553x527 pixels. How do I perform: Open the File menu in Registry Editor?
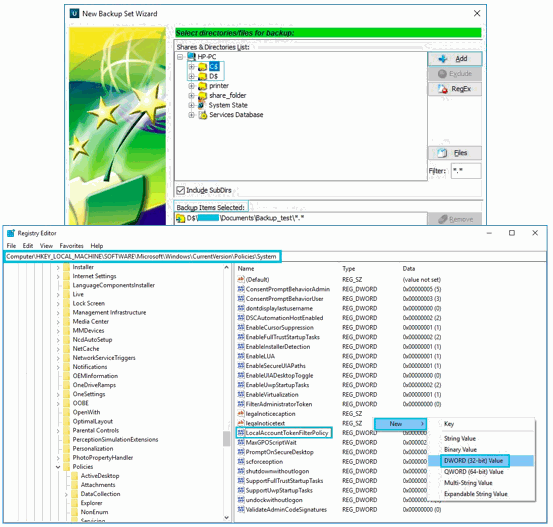[x=11, y=246]
